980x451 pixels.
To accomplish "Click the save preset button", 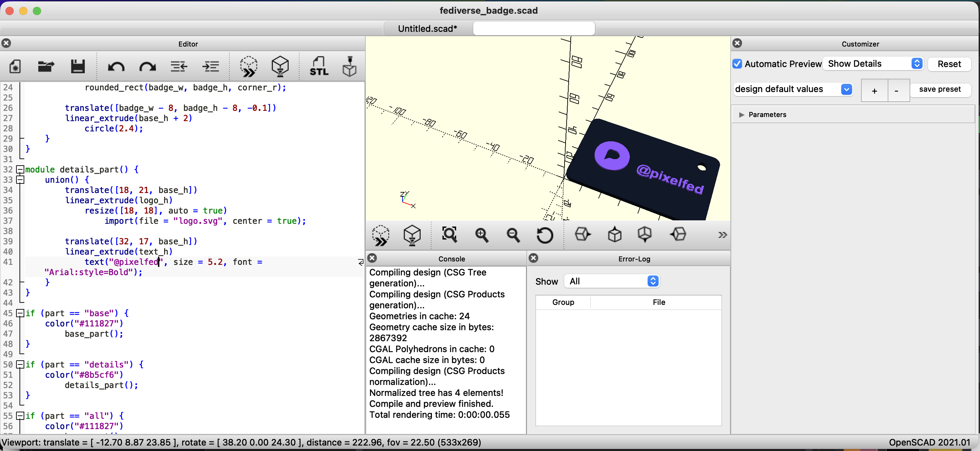I will (x=940, y=89).
